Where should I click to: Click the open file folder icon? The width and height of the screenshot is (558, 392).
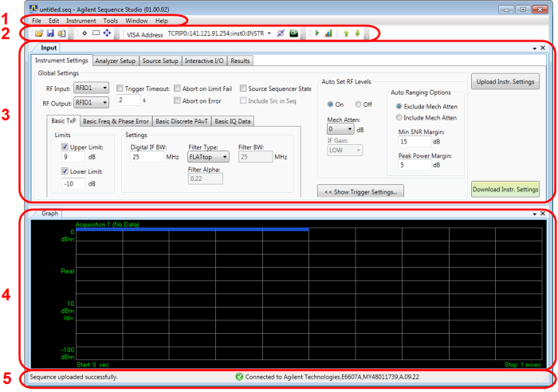[39, 33]
